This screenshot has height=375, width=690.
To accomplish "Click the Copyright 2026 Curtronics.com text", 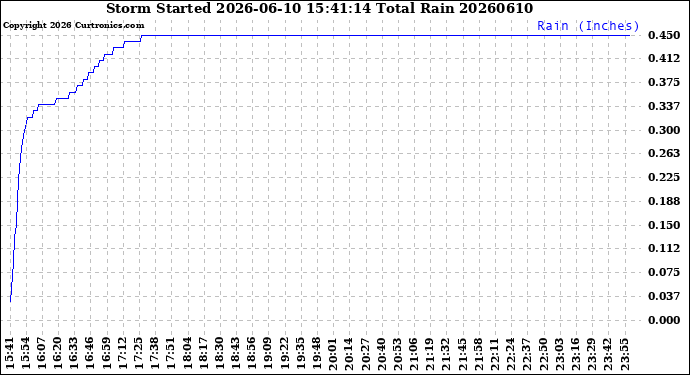I will [x=73, y=25].
